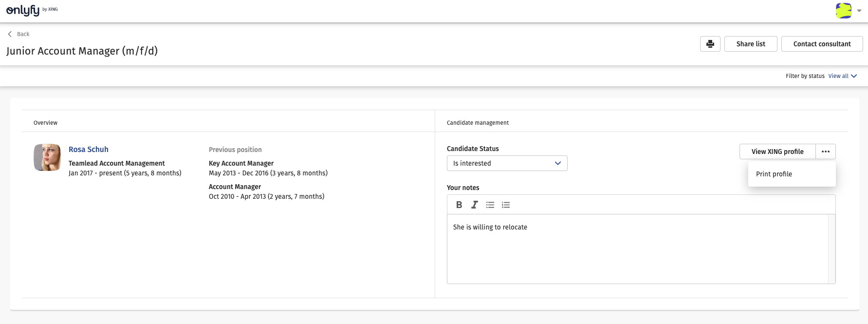Go back using the Back link

pos(19,34)
